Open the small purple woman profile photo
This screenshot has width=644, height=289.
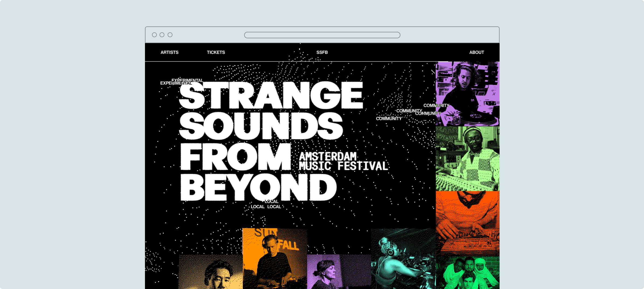(x=339, y=271)
